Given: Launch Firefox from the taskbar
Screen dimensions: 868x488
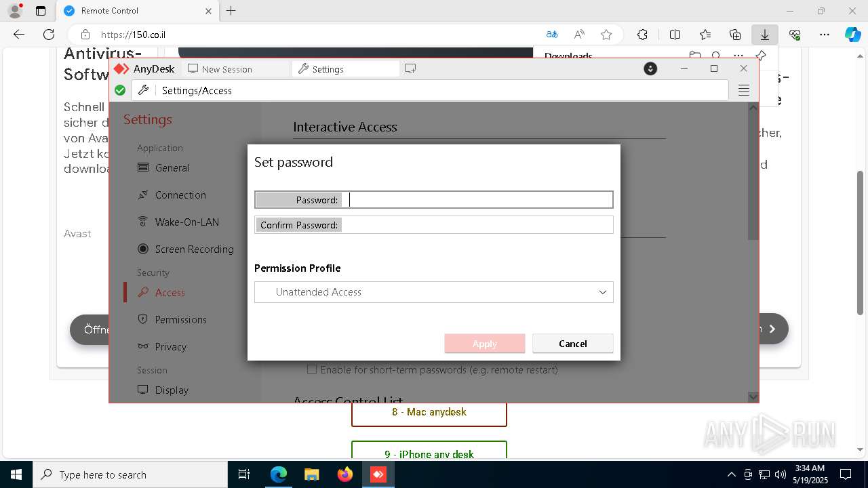Looking at the screenshot, I should click(x=344, y=474).
